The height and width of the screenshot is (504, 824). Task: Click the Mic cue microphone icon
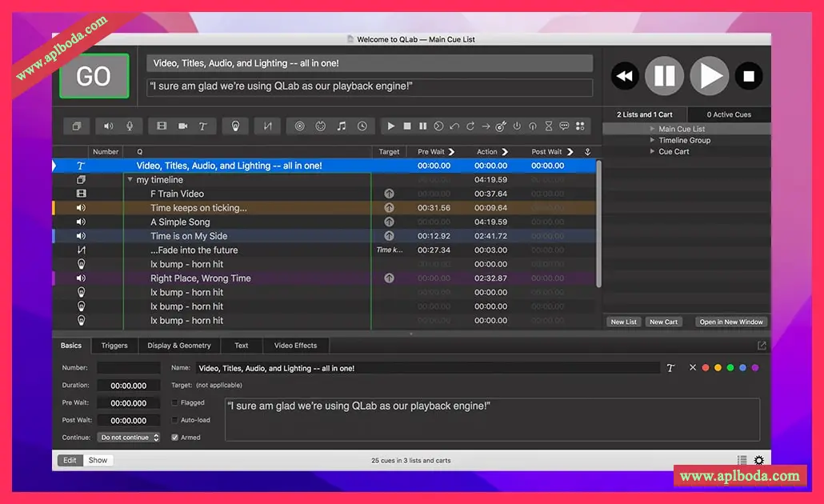point(130,126)
